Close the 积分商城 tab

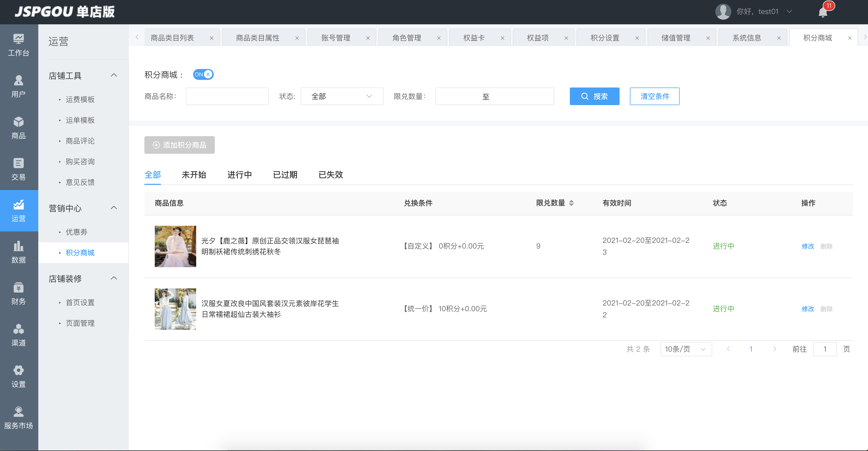(x=850, y=38)
